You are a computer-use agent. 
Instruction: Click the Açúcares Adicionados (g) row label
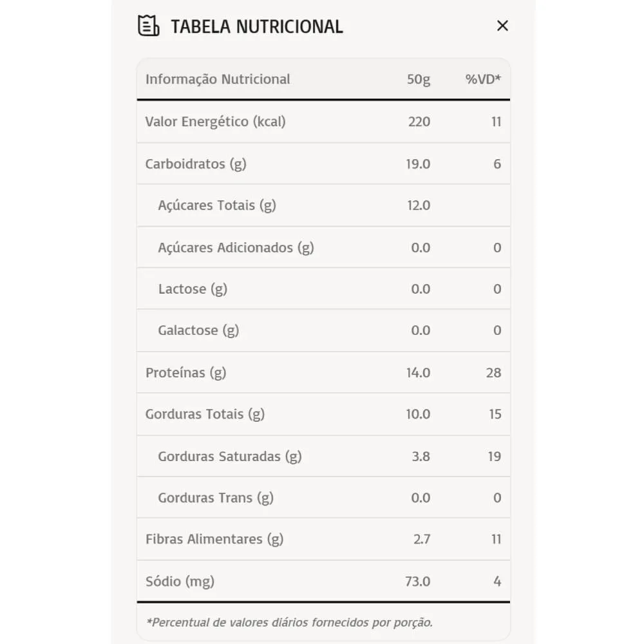[236, 247]
